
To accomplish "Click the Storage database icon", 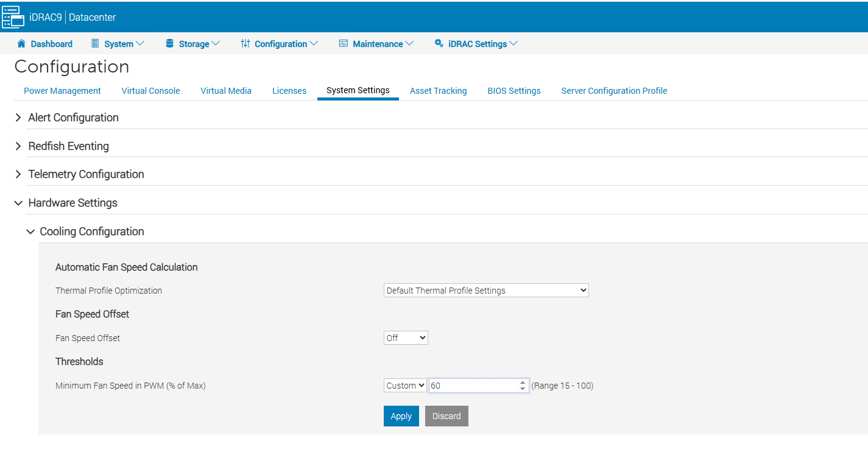I will (x=170, y=44).
